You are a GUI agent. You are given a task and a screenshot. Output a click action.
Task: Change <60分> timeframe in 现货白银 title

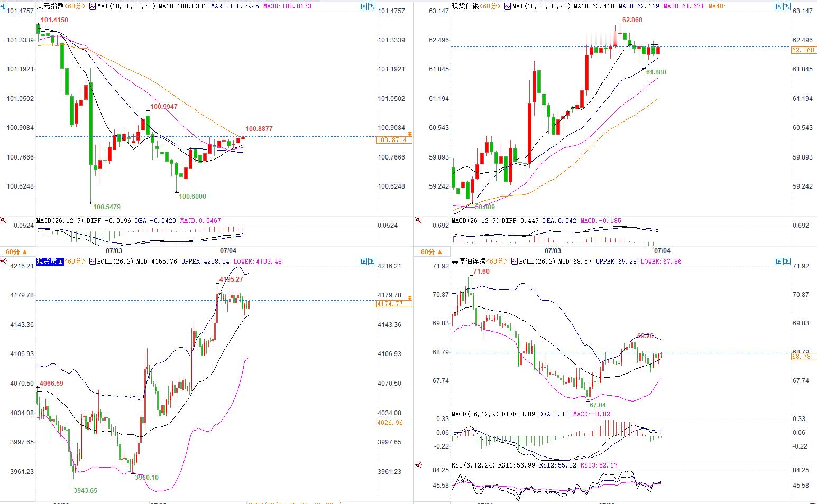[x=490, y=6]
